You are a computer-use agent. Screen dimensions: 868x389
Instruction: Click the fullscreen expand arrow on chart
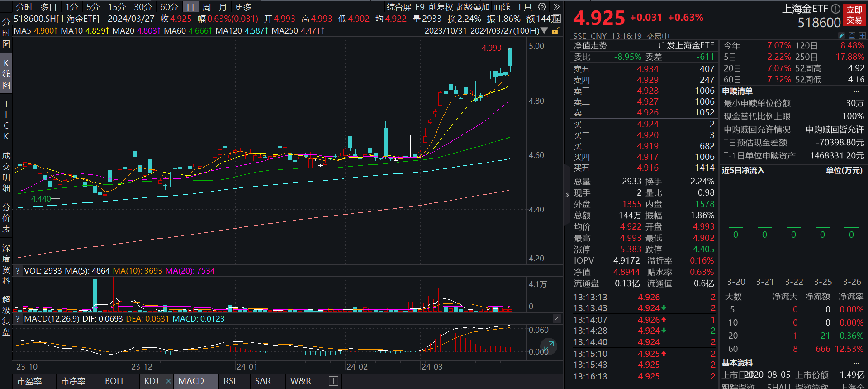click(549, 347)
